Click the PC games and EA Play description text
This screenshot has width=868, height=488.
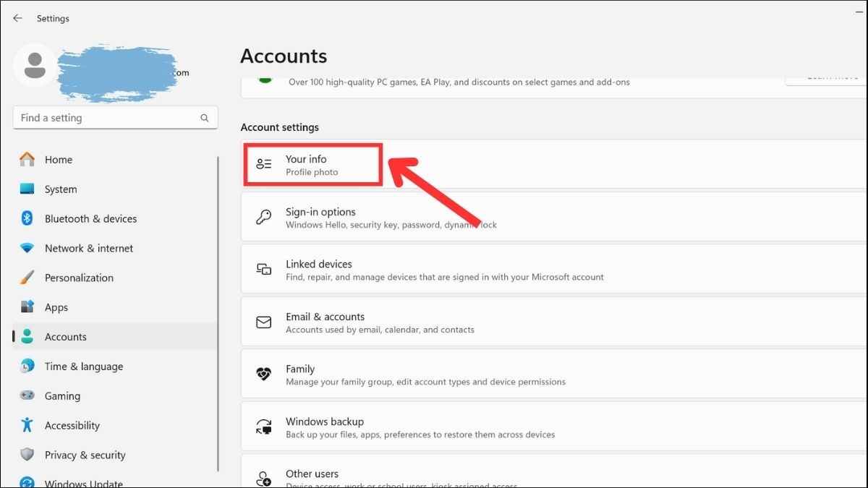[459, 82]
